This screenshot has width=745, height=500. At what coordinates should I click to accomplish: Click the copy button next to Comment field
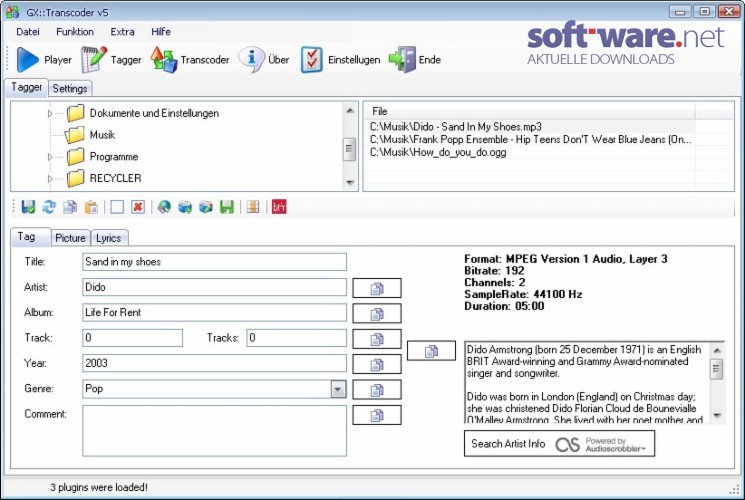(x=377, y=415)
